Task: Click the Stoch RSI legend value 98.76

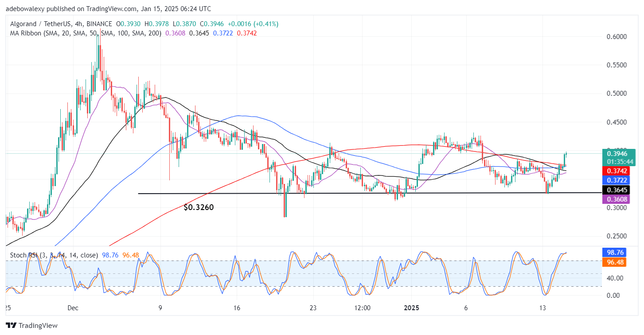Action: pos(111,255)
